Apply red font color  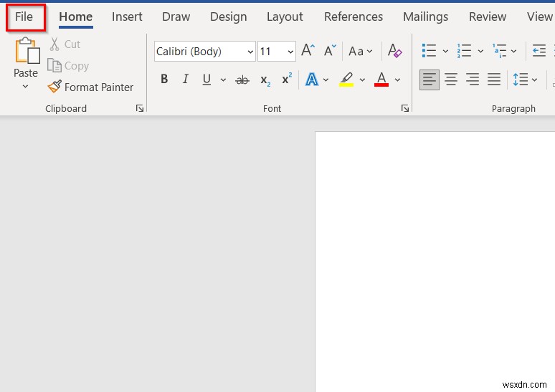click(x=381, y=80)
